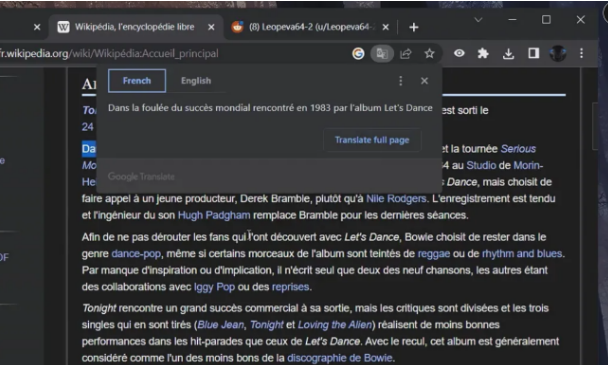This screenshot has height=365, width=608.
Task: Open Chrome's three-dot menu
Action: 581,53
